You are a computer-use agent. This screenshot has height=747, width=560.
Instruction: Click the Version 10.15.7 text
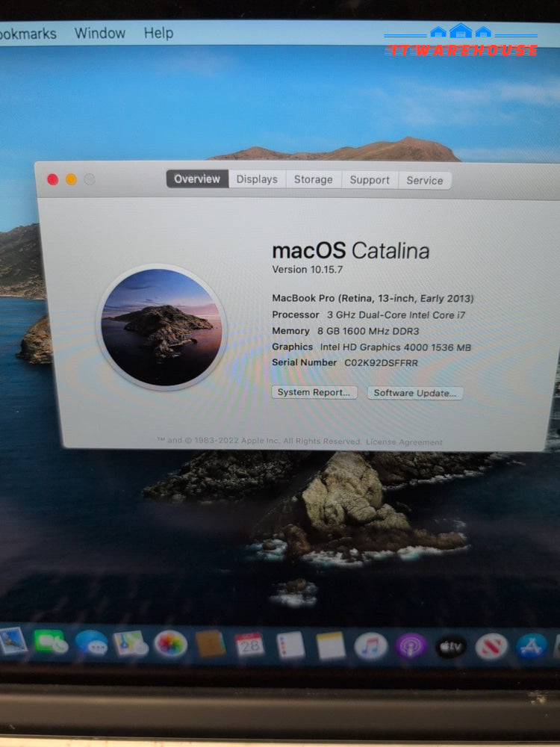307,270
